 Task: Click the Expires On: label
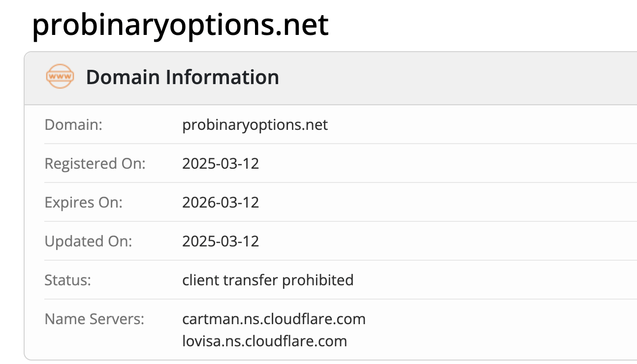coord(83,202)
